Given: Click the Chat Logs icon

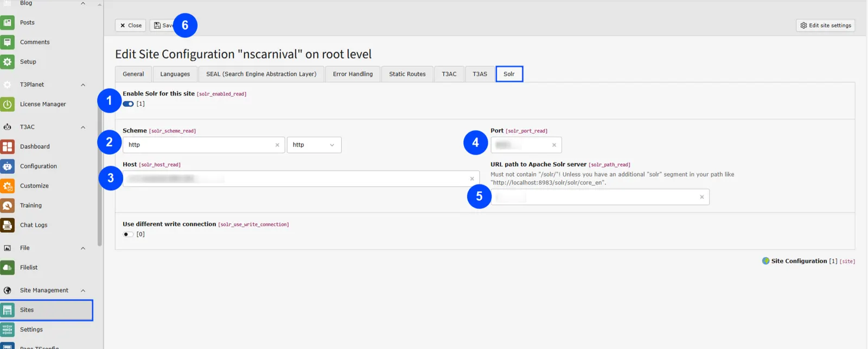Looking at the screenshot, I should click(x=8, y=225).
